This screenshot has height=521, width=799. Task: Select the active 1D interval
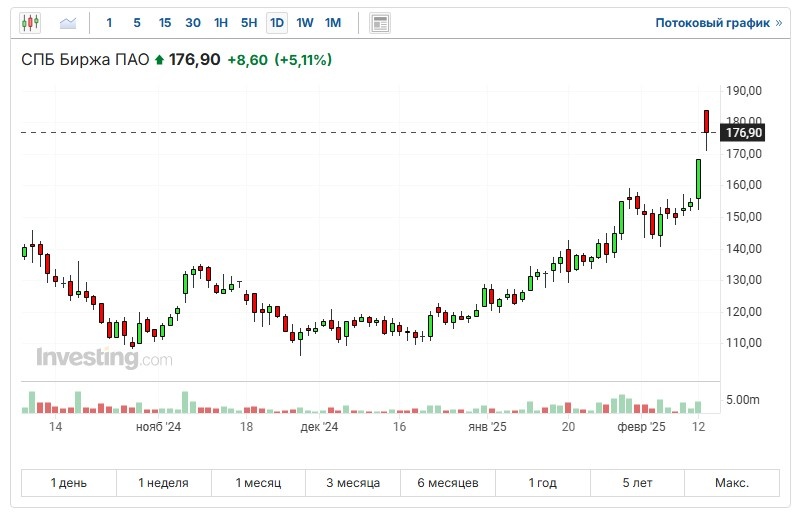(x=277, y=23)
